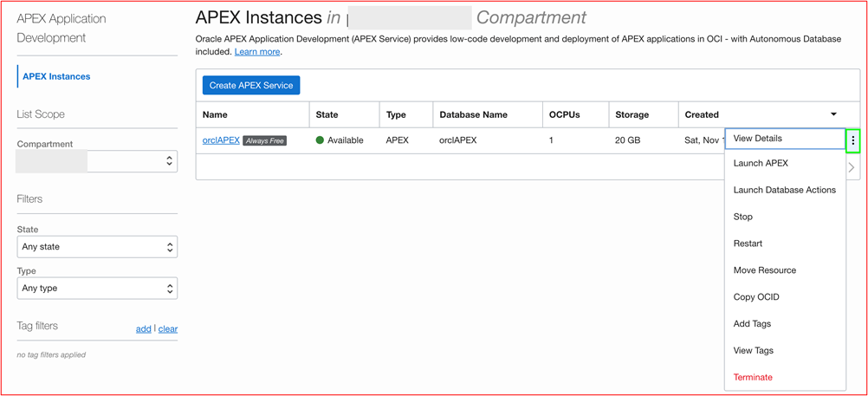This screenshot has width=868, height=396.
Task: Click the 20 GB storage cell
Action: [628, 140]
